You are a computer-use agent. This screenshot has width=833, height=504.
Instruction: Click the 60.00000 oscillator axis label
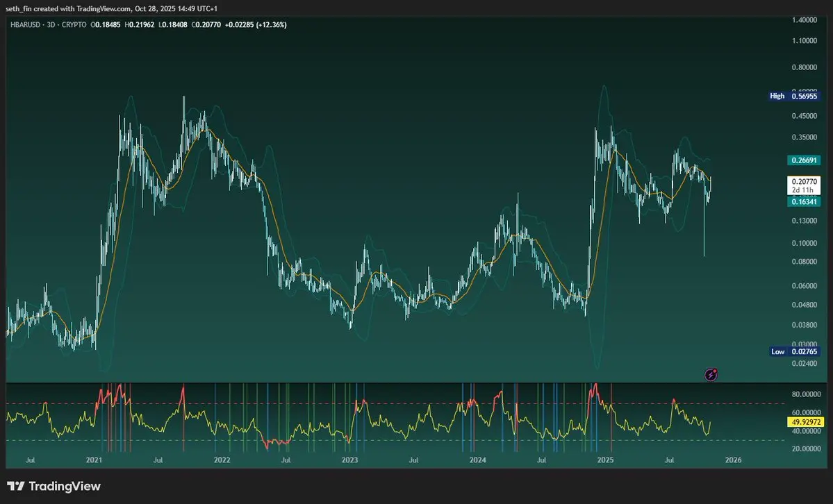(x=806, y=412)
